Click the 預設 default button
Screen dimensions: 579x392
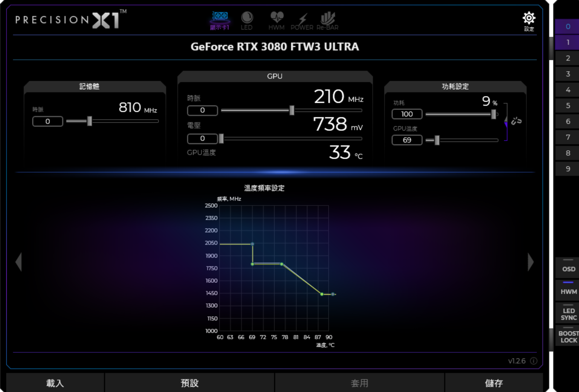tap(189, 383)
